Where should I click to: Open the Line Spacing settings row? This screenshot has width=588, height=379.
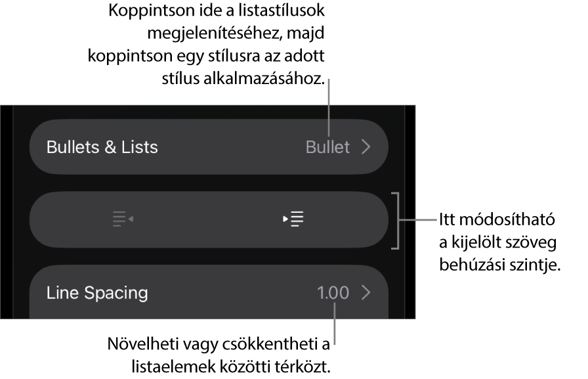pos(209,293)
